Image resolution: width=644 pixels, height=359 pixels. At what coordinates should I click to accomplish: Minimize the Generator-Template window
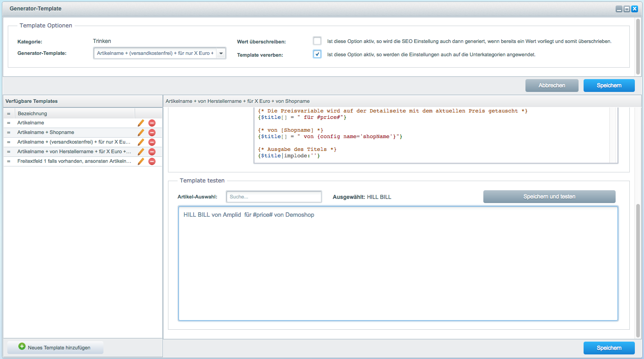pos(619,9)
